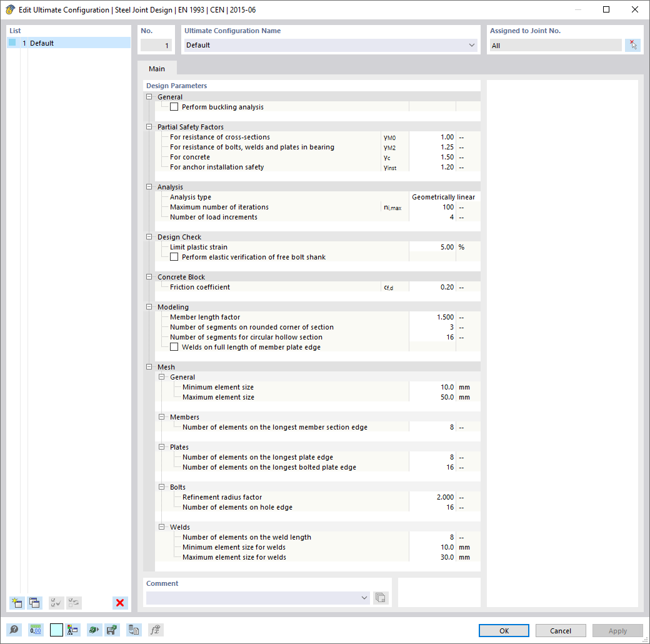Edit the concrete γc value 1.50
This screenshot has height=644, width=650.
click(432, 157)
